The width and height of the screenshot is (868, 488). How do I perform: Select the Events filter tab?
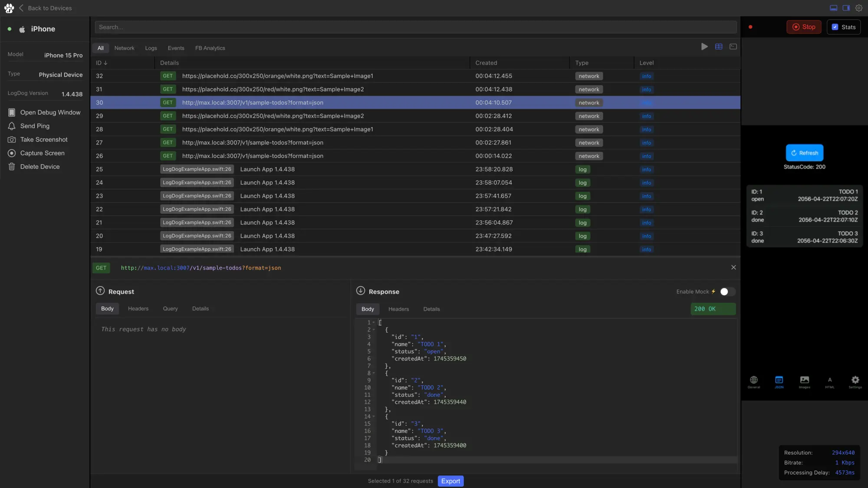coord(176,48)
